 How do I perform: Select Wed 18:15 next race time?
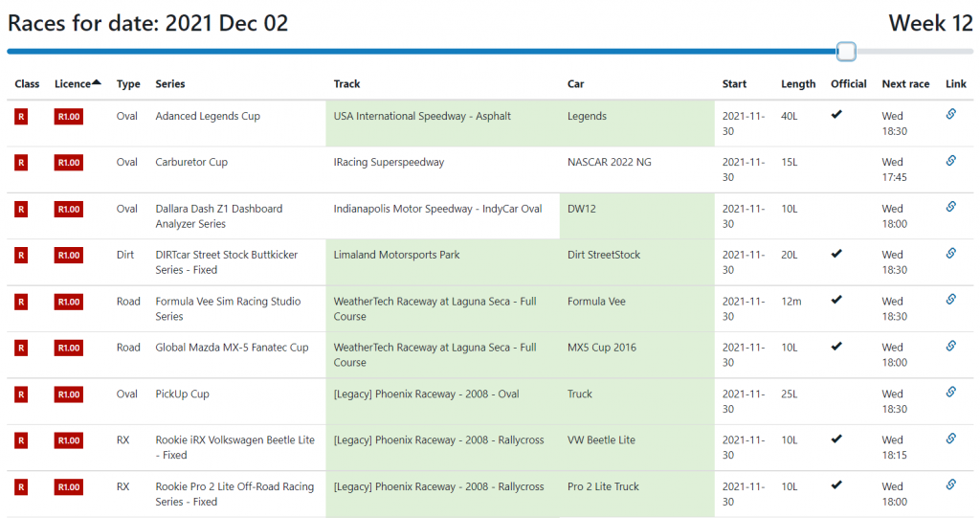pyautogui.click(x=895, y=447)
